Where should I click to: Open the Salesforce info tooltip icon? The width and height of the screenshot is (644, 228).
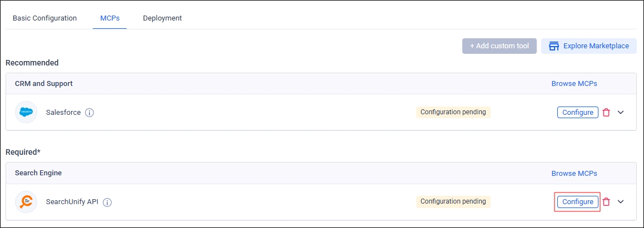click(x=89, y=113)
